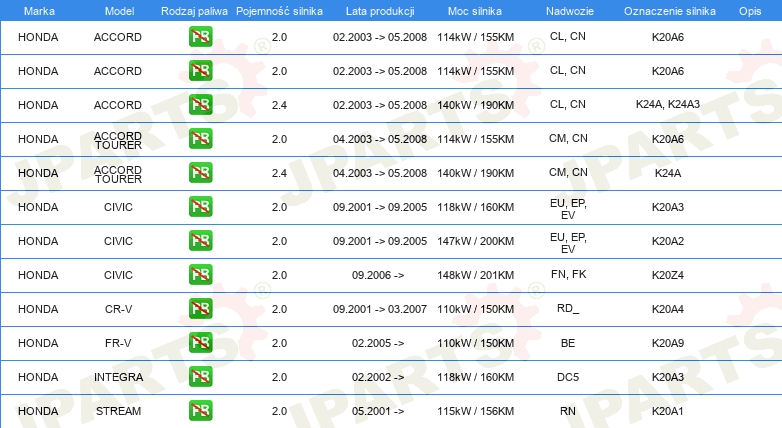Click the fuel icon in the K20A2 Civic row
The image size is (782, 428).
[200, 241]
